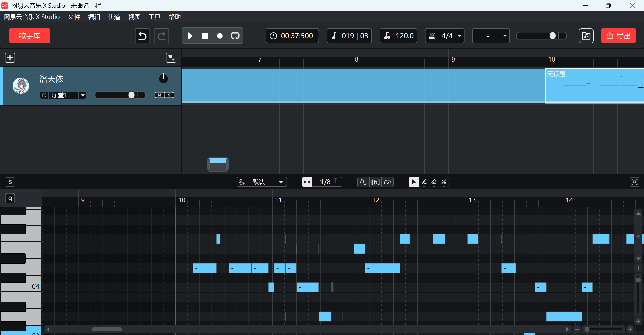Click the [b] breath parameter icon
The width and height of the screenshot is (644, 335).
pos(375,182)
